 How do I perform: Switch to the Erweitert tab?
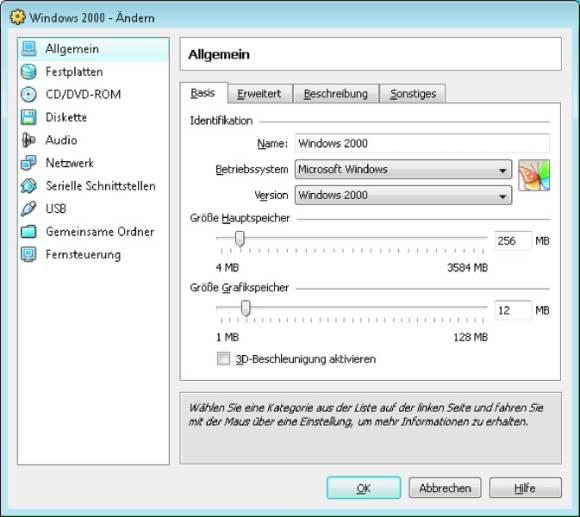click(260, 94)
